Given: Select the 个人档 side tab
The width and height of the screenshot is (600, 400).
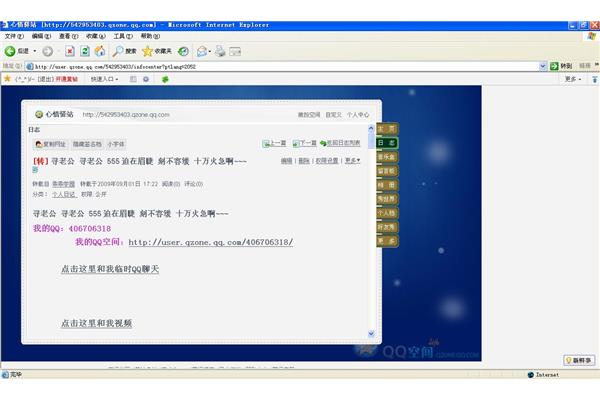Looking at the screenshot, I should pos(387,213).
